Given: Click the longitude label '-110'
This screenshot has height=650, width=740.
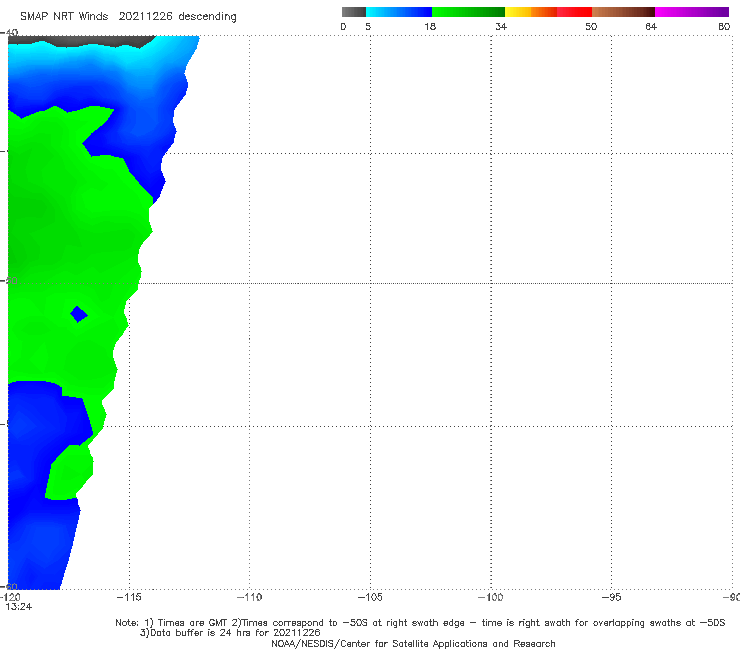Looking at the screenshot, I should (x=249, y=597).
